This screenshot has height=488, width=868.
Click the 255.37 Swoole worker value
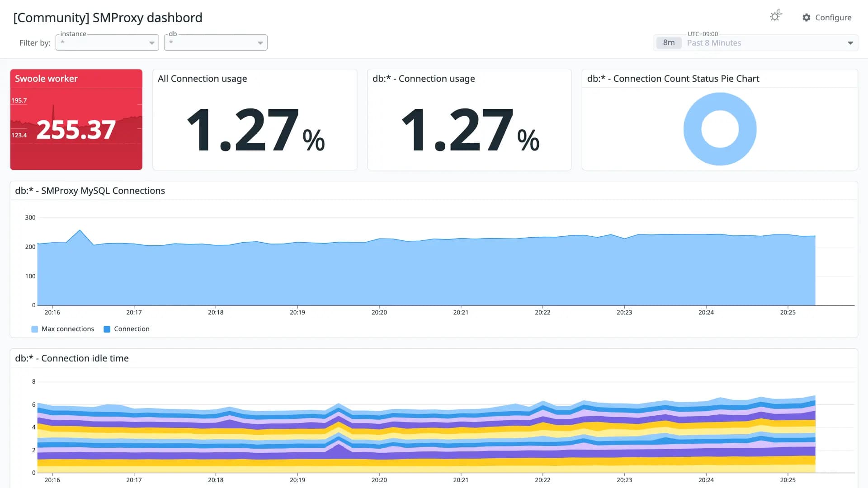pyautogui.click(x=76, y=130)
